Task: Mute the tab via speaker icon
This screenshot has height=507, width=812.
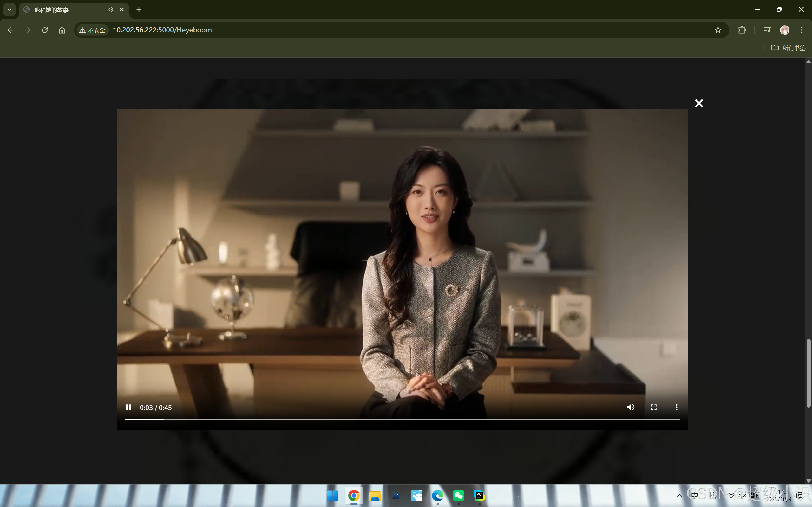Action: [110, 10]
